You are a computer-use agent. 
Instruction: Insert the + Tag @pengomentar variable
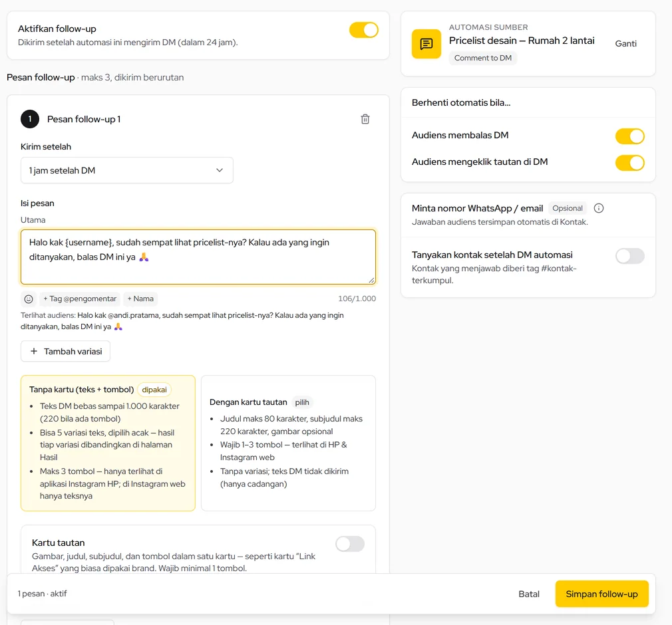[80, 299]
